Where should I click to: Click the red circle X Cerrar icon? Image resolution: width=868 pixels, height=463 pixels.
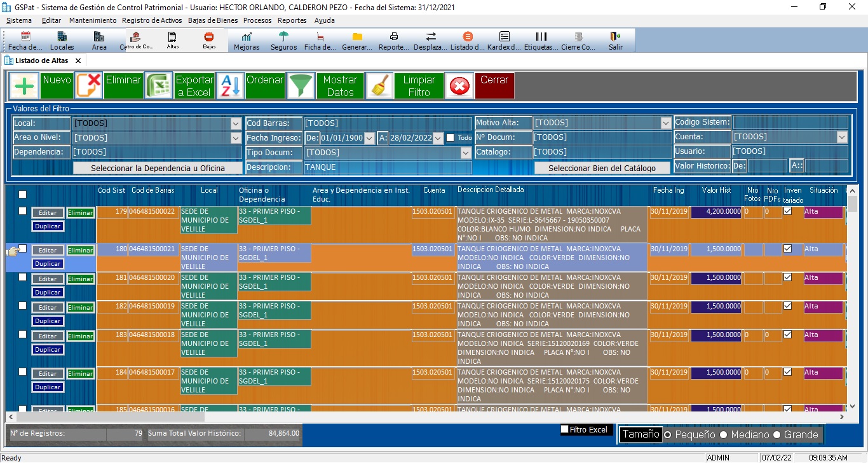tap(459, 85)
